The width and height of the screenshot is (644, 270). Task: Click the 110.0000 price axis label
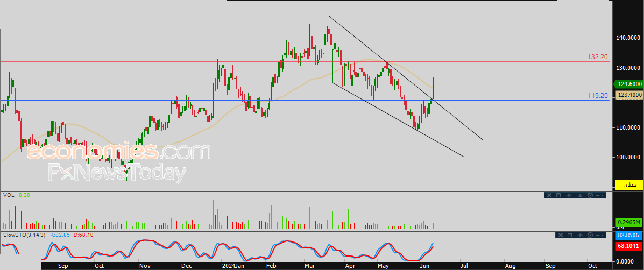click(x=628, y=127)
